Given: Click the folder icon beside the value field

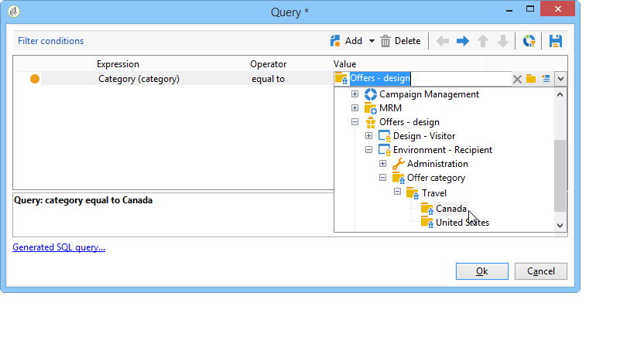Looking at the screenshot, I should pos(531,78).
